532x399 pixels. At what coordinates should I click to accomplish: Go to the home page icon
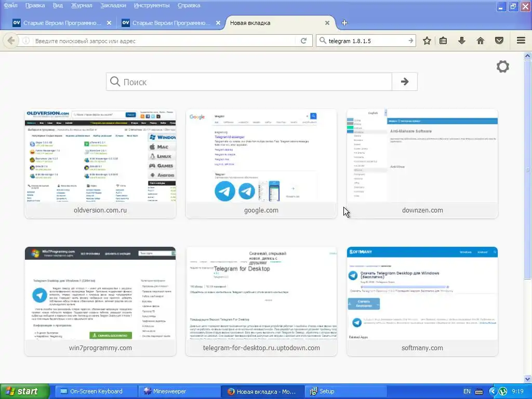[481, 41]
